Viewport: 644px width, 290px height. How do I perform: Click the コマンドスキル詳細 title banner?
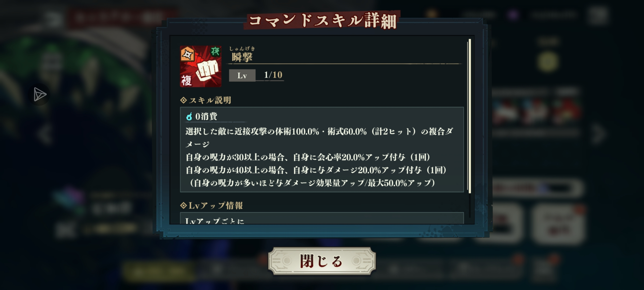[322, 20]
